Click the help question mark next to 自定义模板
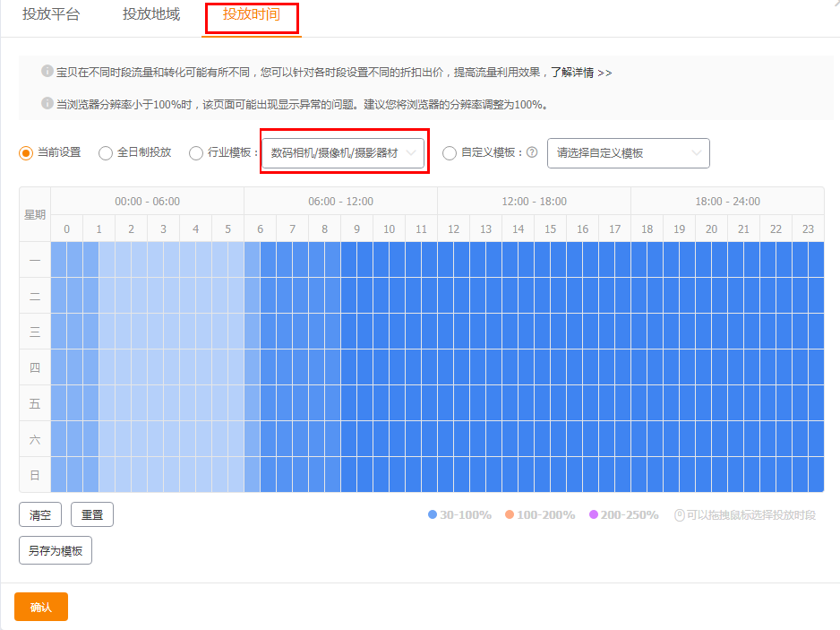840x630 pixels. [x=532, y=153]
